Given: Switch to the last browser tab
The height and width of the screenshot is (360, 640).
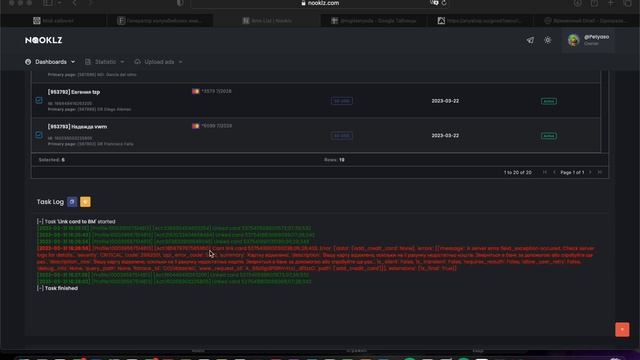Looking at the screenshot, I should click(586, 20).
